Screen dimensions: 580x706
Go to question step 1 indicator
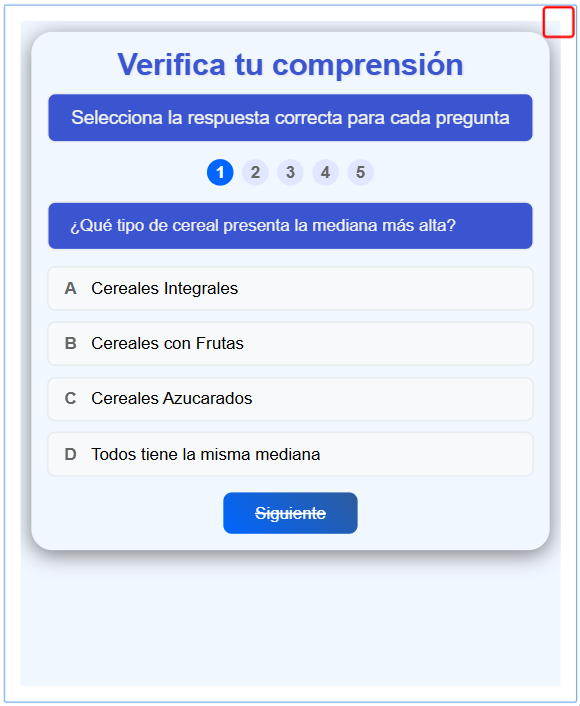[220, 172]
